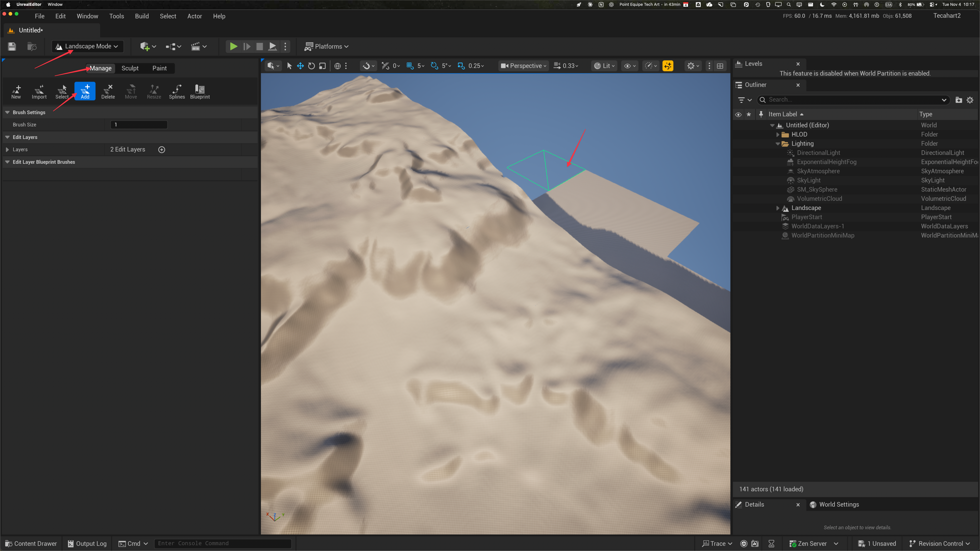The image size is (980, 551).
Task: Collapse the Lighting folder in Outliner
Action: click(778, 144)
